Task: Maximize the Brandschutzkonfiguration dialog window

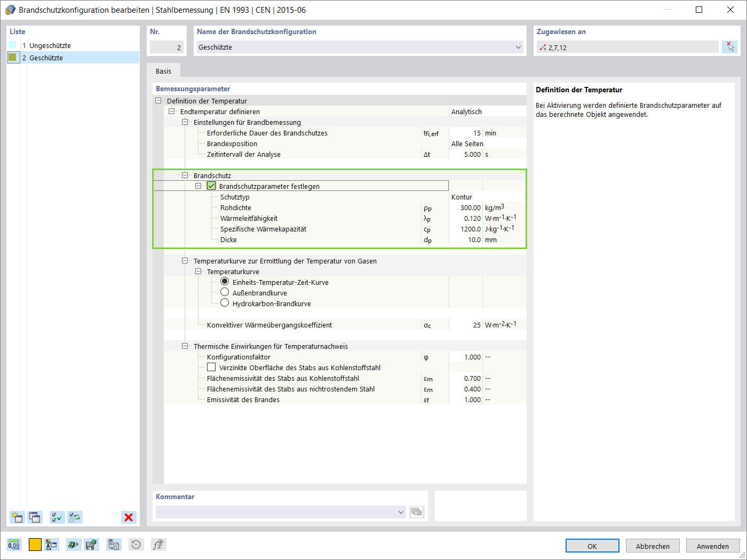Action: point(699,10)
